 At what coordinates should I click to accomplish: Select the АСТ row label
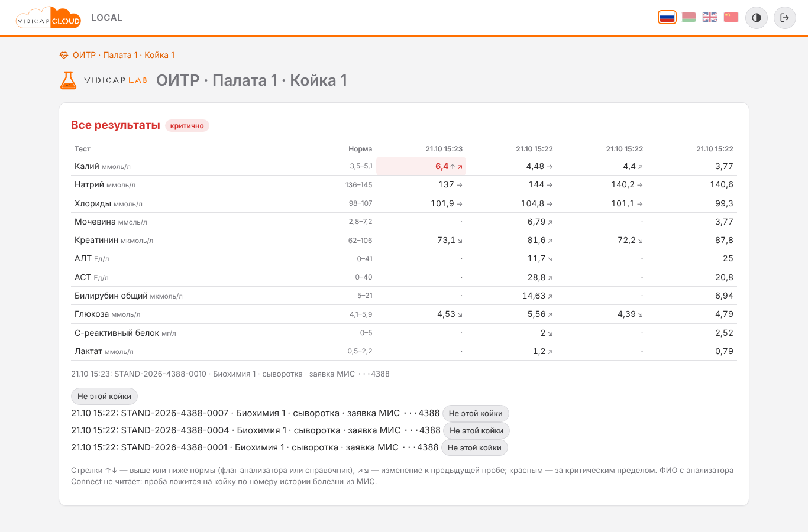click(x=83, y=277)
